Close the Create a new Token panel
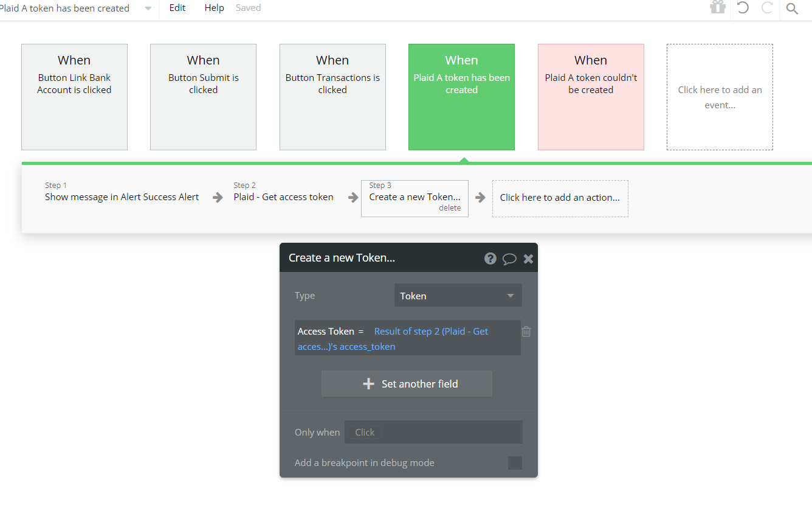This screenshot has height=508, width=812. click(528, 259)
